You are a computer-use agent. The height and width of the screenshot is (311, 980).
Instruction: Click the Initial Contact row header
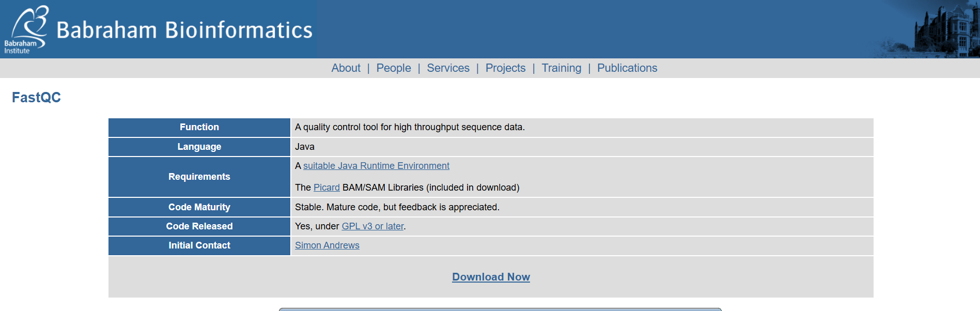[x=199, y=245]
